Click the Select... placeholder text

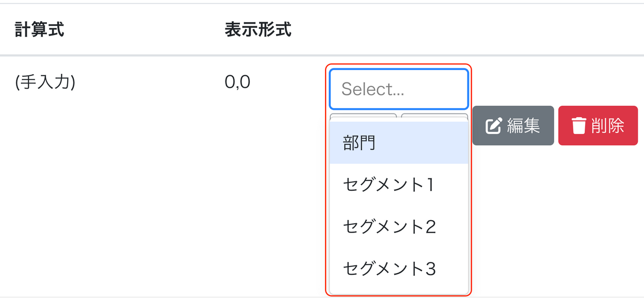(x=373, y=89)
